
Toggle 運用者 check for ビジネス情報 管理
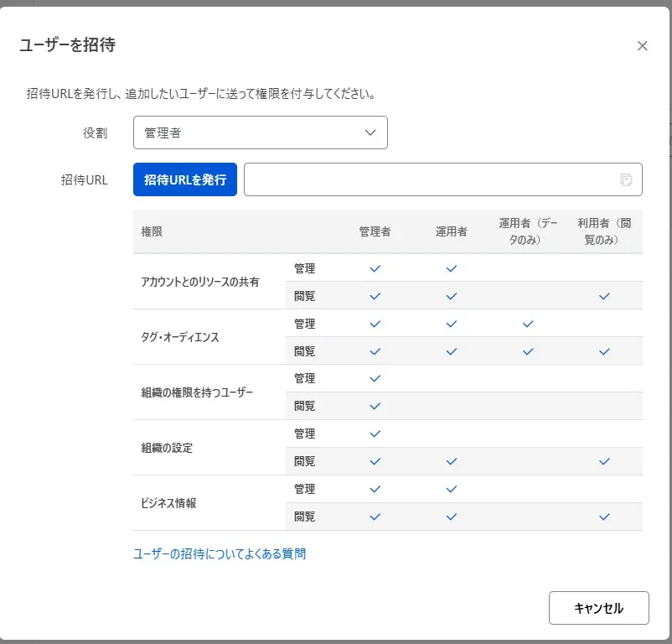(x=451, y=489)
